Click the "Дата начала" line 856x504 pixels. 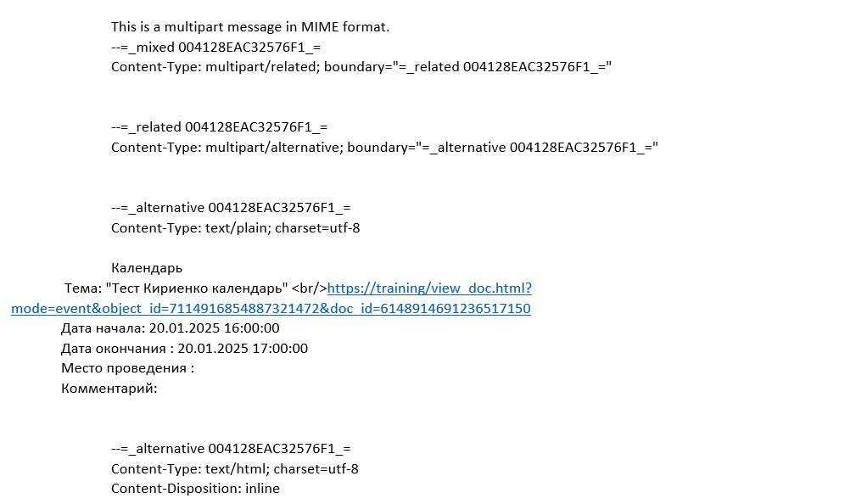[170, 328]
